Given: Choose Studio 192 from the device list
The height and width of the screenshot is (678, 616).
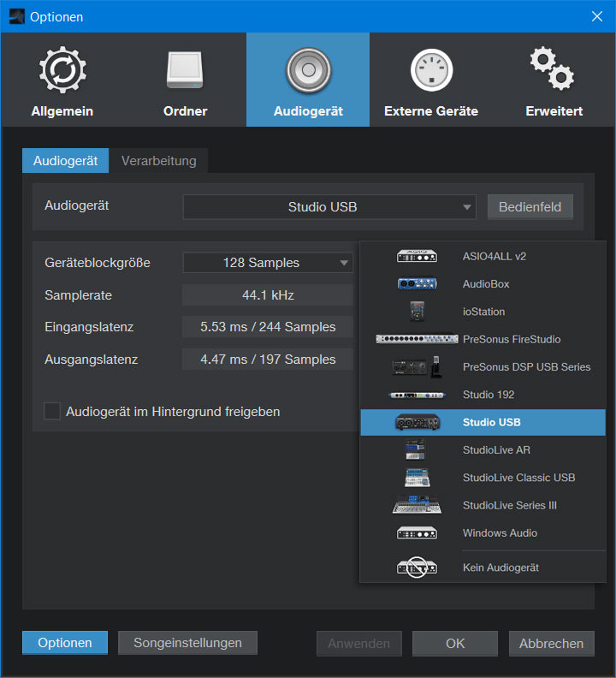Looking at the screenshot, I should click(483, 395).
